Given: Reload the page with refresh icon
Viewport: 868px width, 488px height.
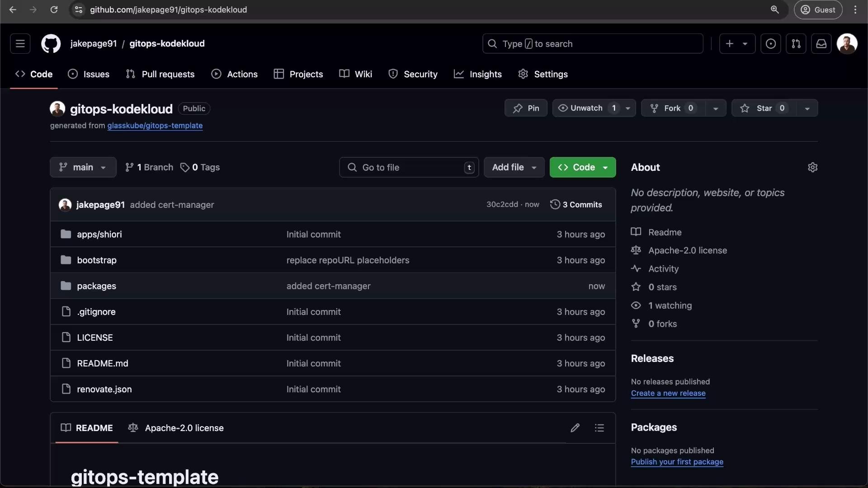Looking at the screenshot, I should click(x=54, y=9).
